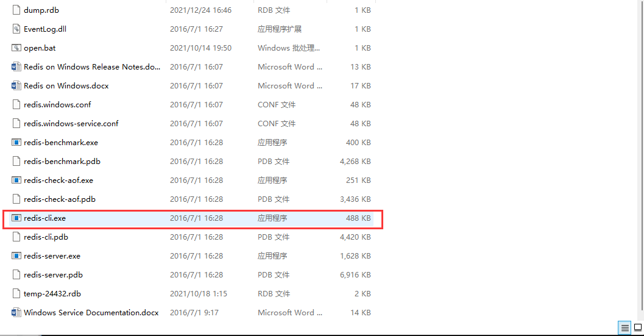Click the redis-cli.exe application icon
644x336 pixels.
pos(16,218)
